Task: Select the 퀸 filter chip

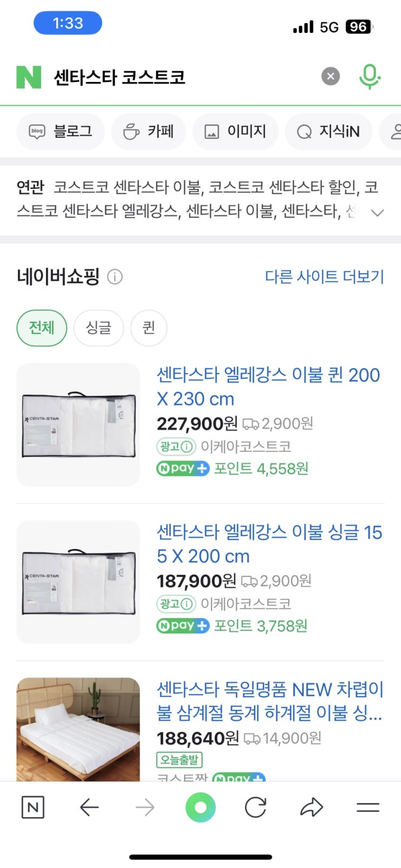Action: (x=148, y=328)
